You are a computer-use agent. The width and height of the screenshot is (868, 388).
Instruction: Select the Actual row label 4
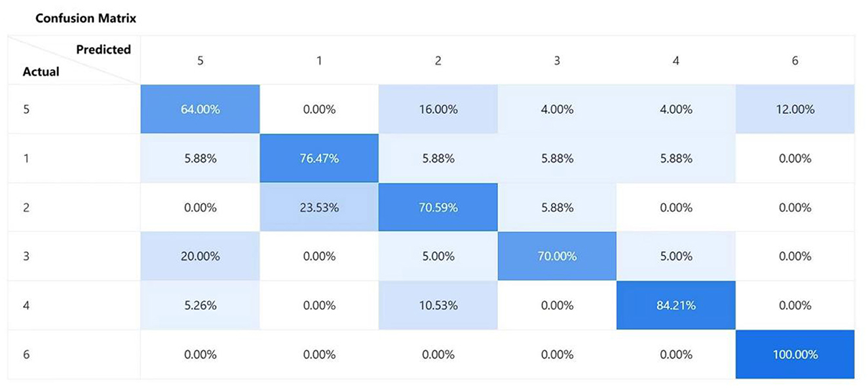26,305
